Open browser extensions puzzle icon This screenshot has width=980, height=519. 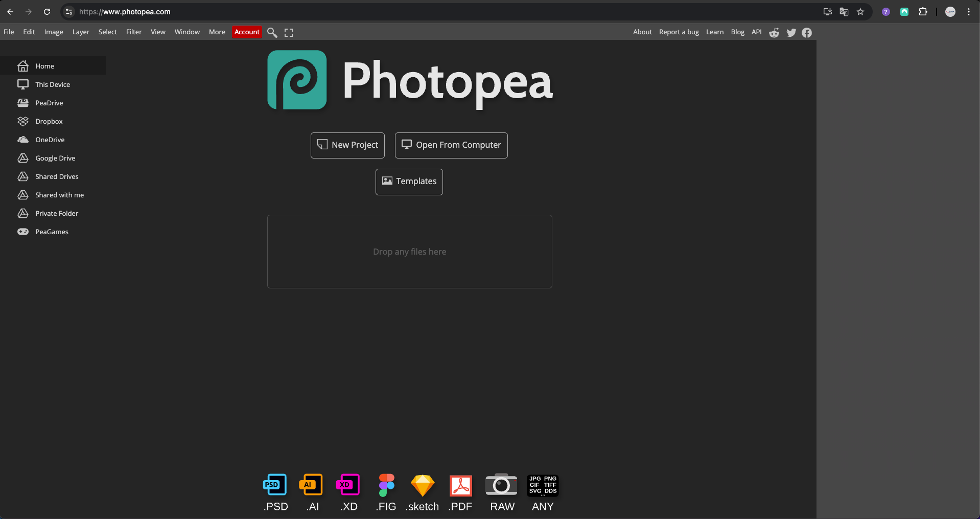(923, 12)
